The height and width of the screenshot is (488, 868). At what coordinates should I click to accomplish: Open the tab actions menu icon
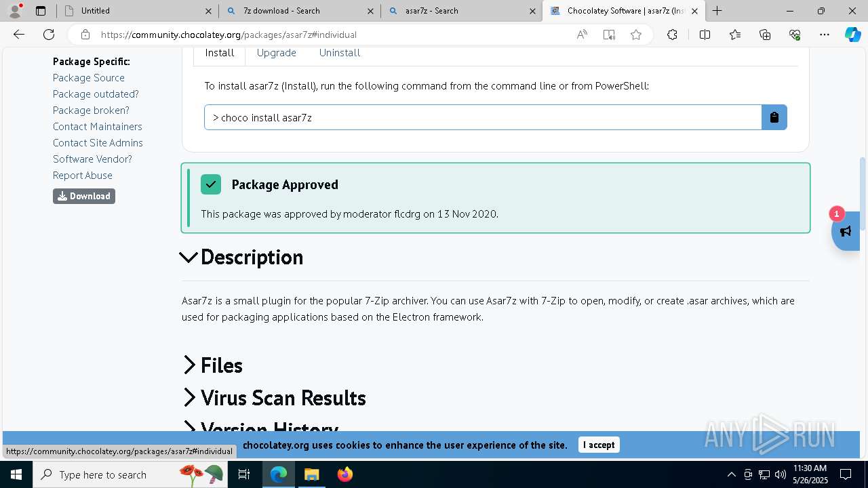[41, 11]
